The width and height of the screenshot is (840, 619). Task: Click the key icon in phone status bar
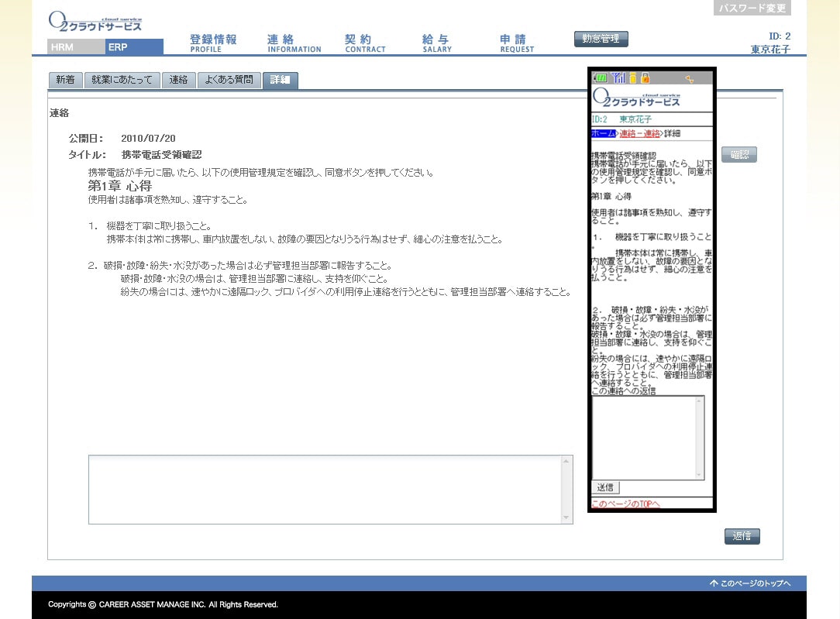(689, 79)
